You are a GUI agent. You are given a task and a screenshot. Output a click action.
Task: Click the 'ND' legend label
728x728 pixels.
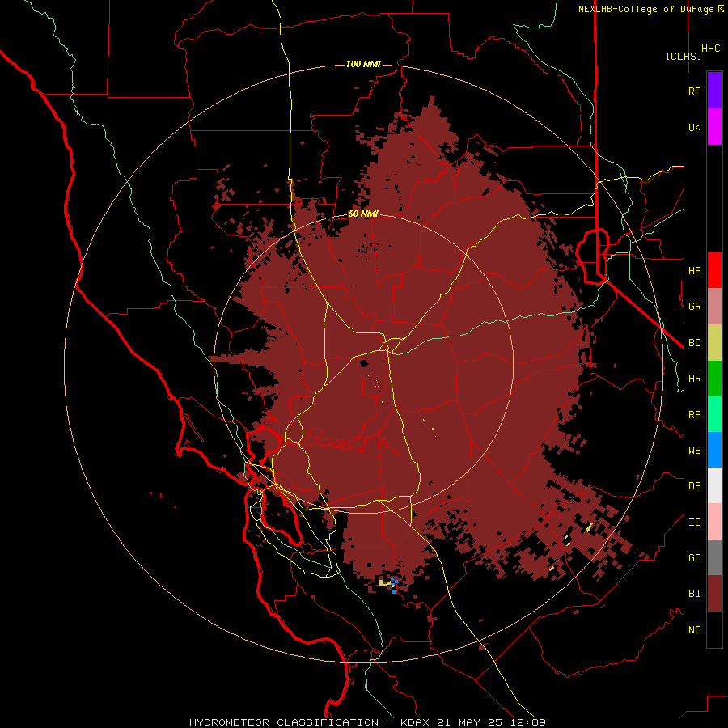click(x=694, y=630)
